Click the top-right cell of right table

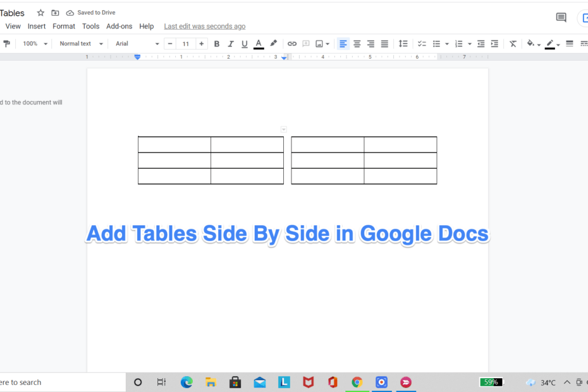[x=400, y=144]
